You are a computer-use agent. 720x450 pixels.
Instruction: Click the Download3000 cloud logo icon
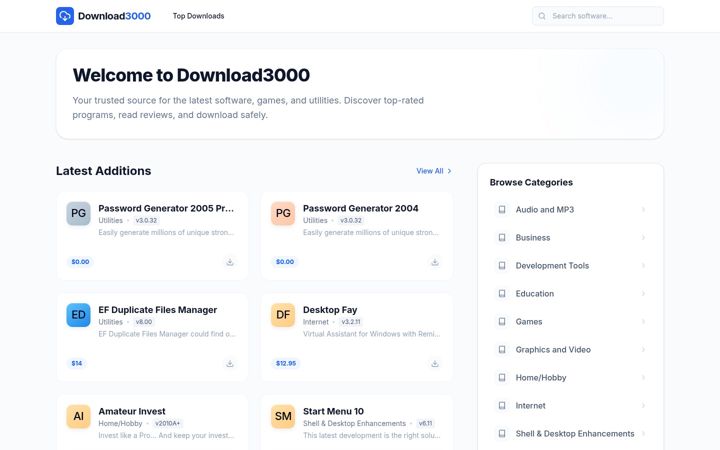(65, 16)
